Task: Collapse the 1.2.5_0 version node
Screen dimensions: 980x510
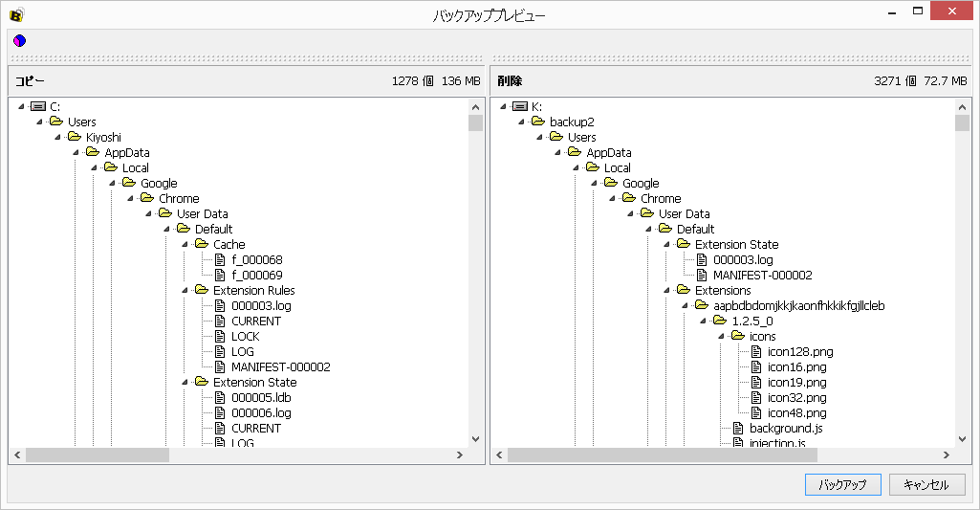Action: point(703,321)
